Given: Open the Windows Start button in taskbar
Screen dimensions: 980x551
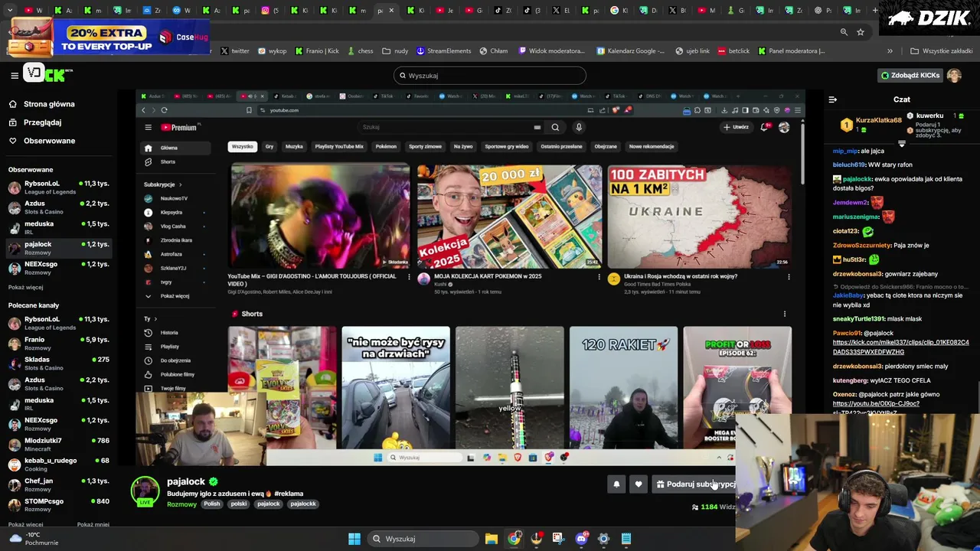Looking at the screenshot, I should tap(354, 539).
